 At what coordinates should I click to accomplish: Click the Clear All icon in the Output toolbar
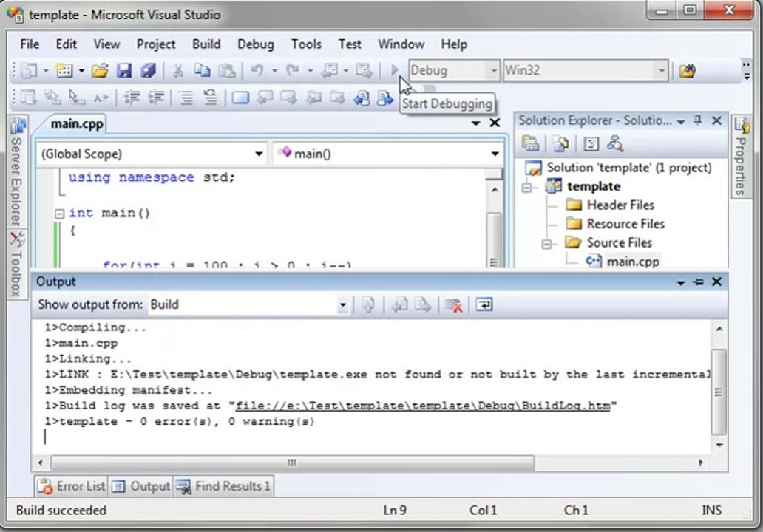453,305
